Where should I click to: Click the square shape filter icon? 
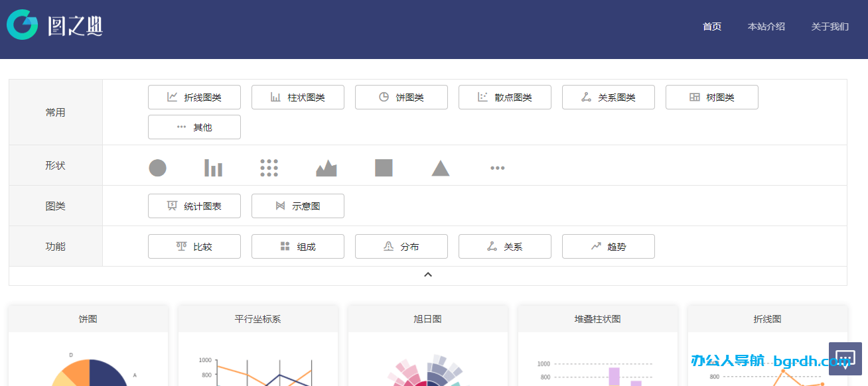tap(383, 167)
